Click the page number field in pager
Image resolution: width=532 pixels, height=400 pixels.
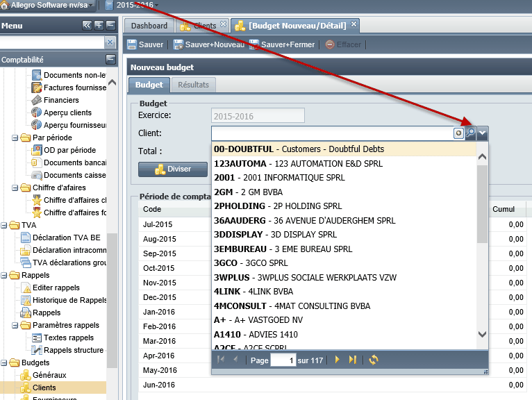coord(283,360)
